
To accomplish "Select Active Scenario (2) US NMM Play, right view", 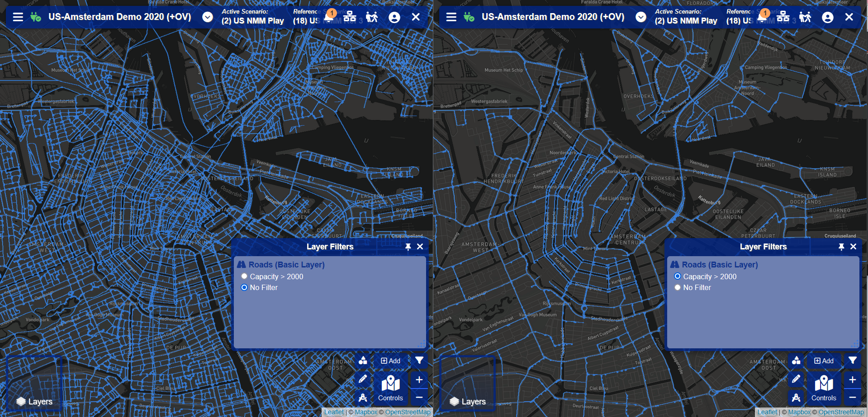I will pyautogui.click(x=686, y=17).
